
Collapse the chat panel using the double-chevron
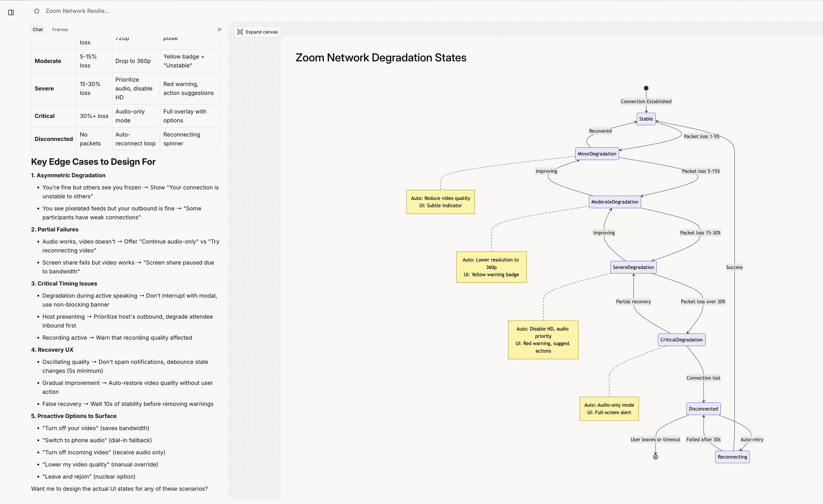pos(219,29)
